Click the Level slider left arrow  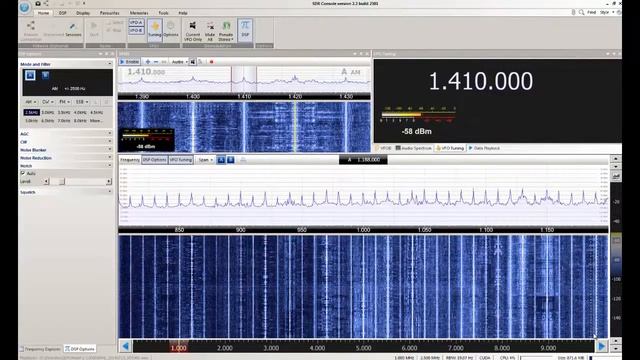(46, 181)
